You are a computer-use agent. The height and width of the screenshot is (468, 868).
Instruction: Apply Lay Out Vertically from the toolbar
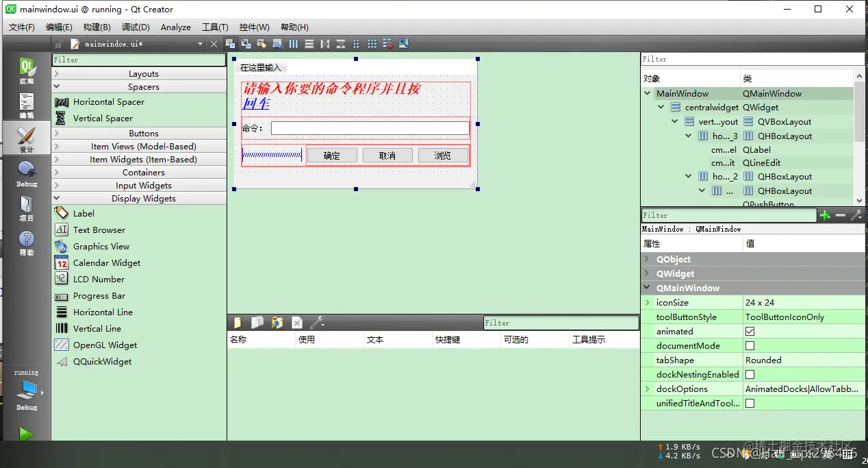(x=309, y=44)
